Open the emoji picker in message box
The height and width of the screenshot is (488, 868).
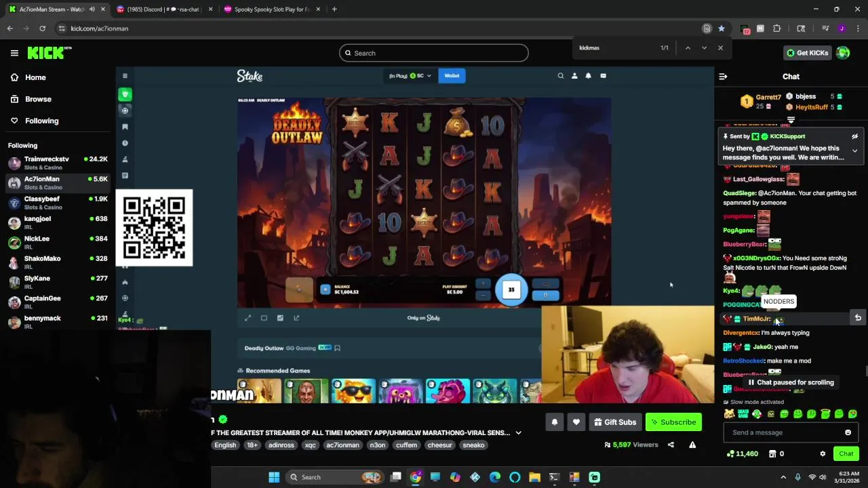pos(848,432)
